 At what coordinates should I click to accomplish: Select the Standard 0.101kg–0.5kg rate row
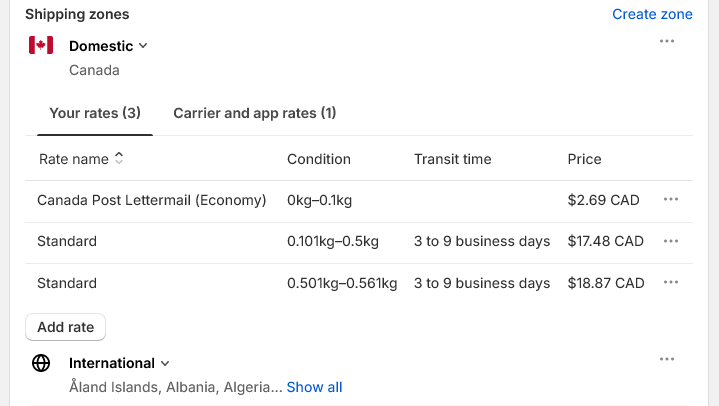[x=67, y=241]
